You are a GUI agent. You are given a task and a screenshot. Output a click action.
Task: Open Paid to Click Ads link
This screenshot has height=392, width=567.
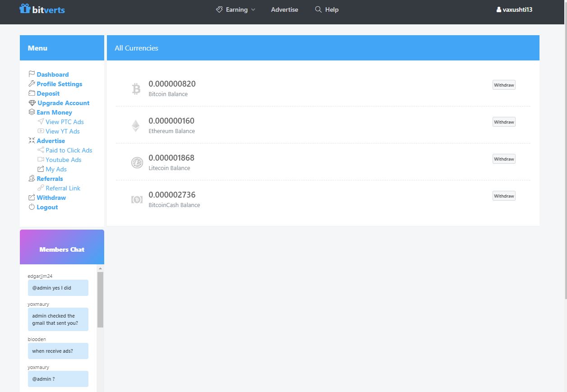click(69, 150)
